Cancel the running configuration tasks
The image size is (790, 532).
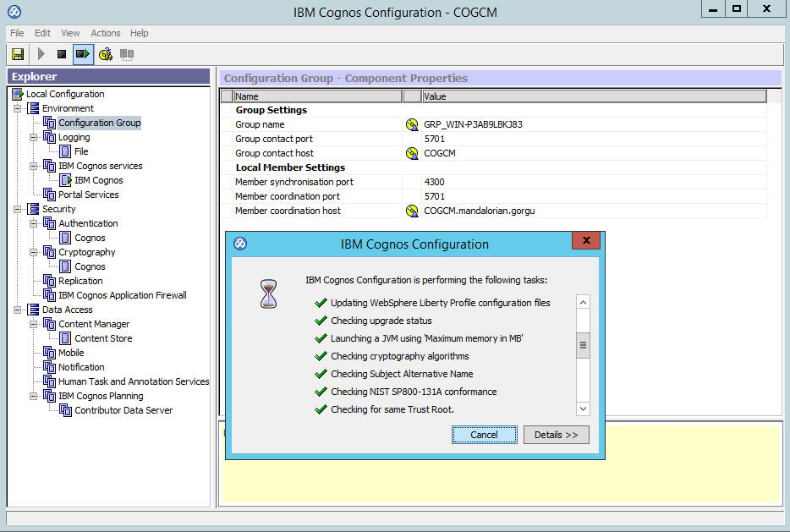point(484,435)
